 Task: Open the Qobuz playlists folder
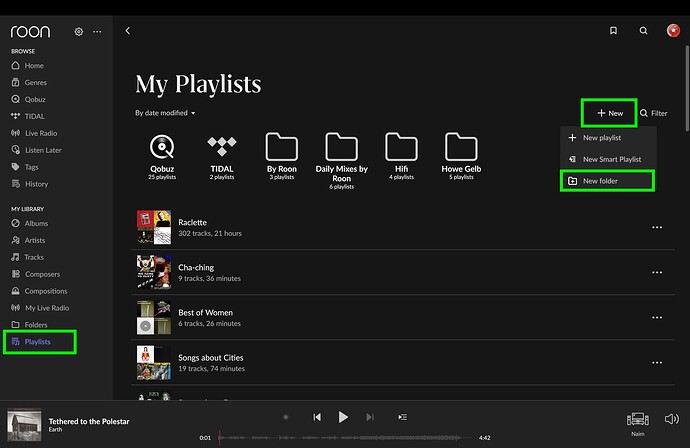162,148
